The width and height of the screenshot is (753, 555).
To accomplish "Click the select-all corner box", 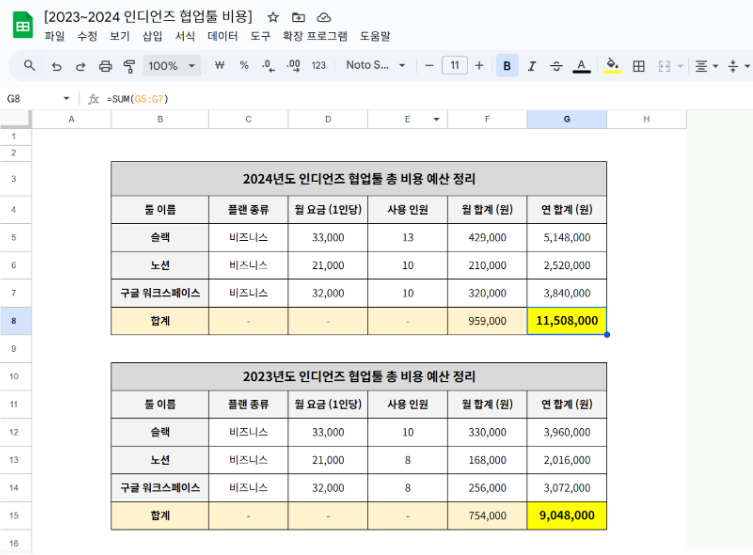I will tap(15, 119).
